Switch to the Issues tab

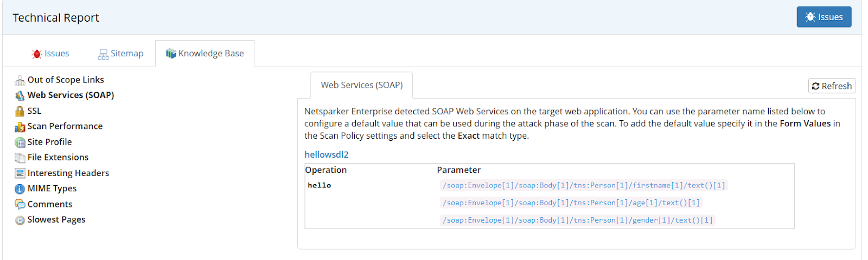[50, 54]
